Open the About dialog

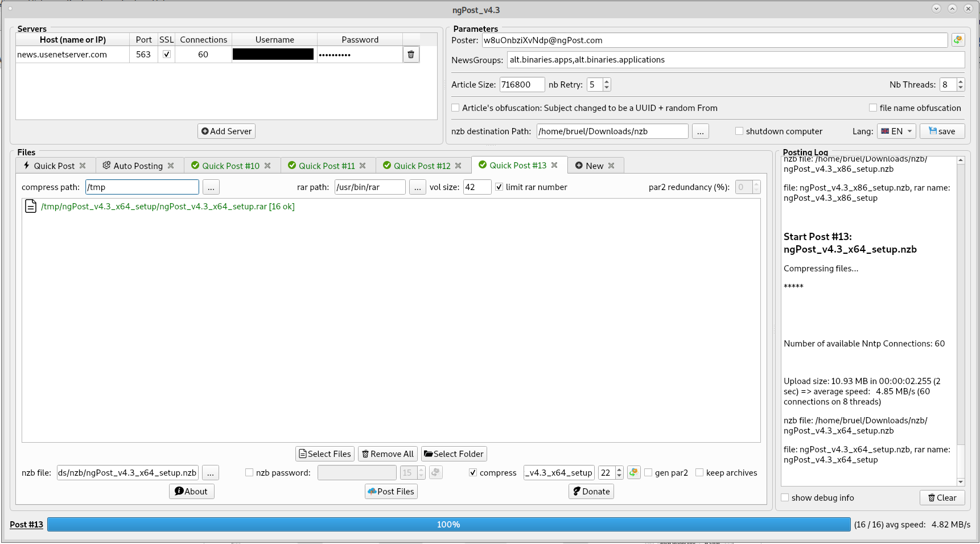(x=191, y=491)
